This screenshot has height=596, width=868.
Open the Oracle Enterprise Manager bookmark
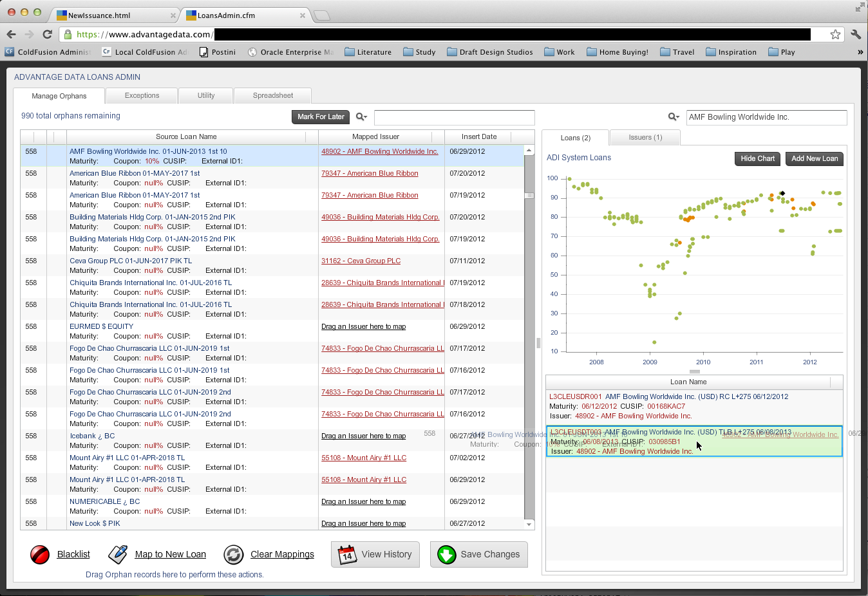[x=291, y=52]
